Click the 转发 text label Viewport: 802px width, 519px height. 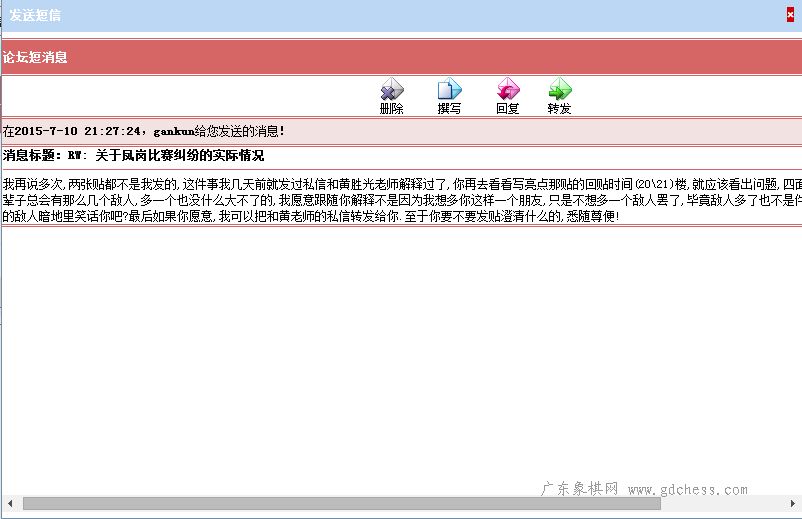click(x=560, y=108)
